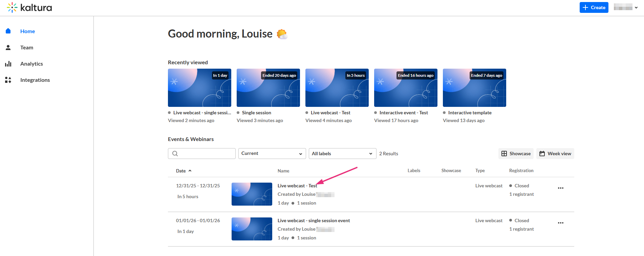Click 'Viewed 2 minutes ago' text
The height and width of the screenshot is (256, 644).
pyautogui.click(x=191, y=120)
